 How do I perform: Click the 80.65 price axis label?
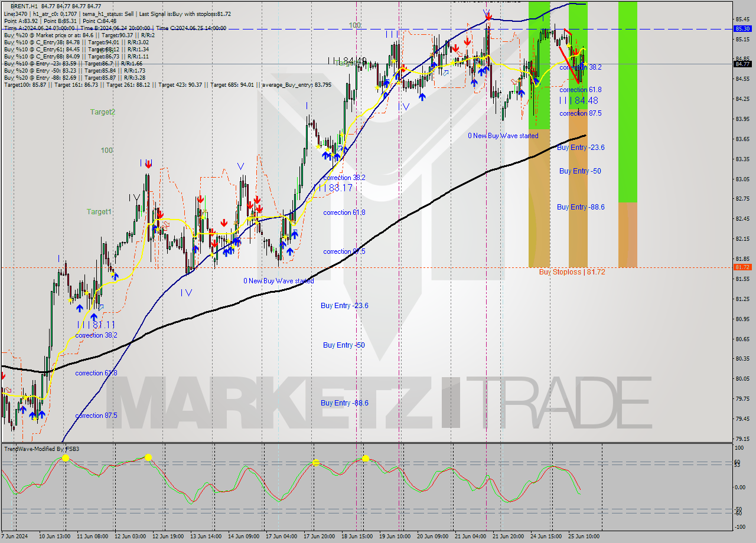(743, 339)
